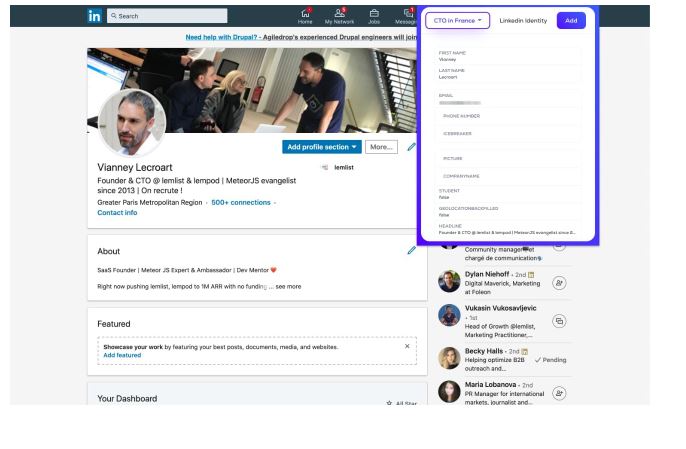686x449 pixels.
Task: Click the Your Dashboard heading
Action: point(127,399)
